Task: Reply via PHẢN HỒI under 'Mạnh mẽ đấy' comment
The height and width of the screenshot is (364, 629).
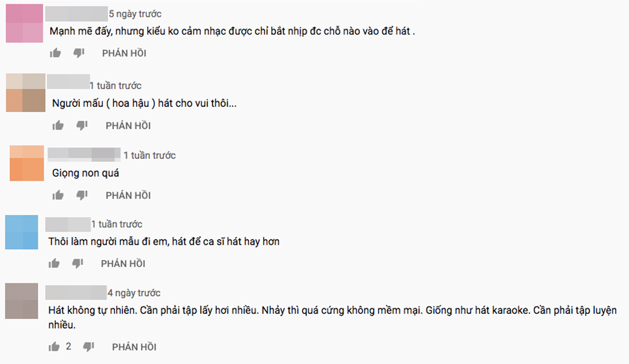Action: click(124, 53)
